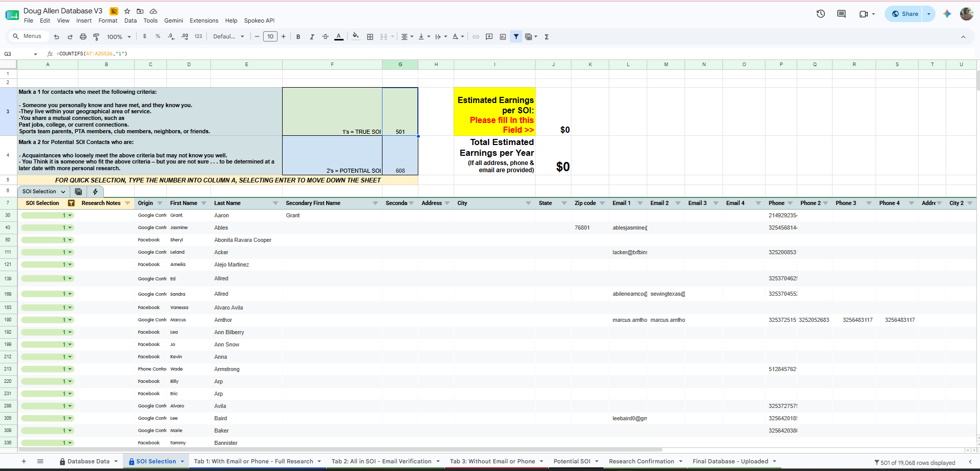The height and width of the screenshot is (471, 980).
Task: Toggle italic formatting
Action: [311, 37]
